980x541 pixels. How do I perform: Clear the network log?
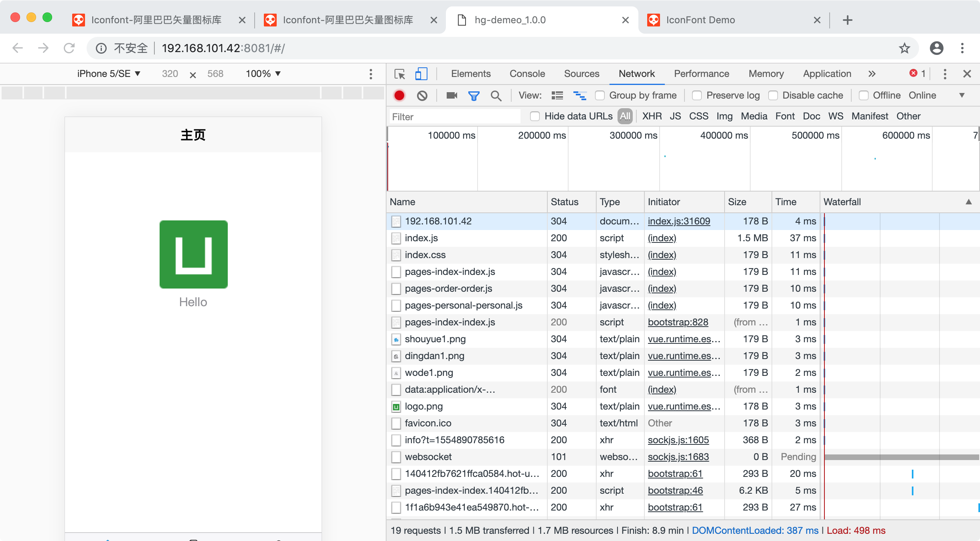pyautogui.click(x=422, y=95)
